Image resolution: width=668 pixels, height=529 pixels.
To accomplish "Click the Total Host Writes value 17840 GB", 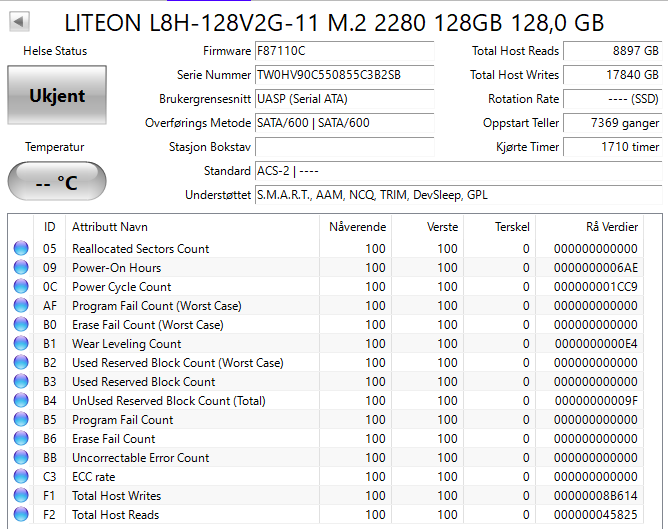I will click(613, 75).
